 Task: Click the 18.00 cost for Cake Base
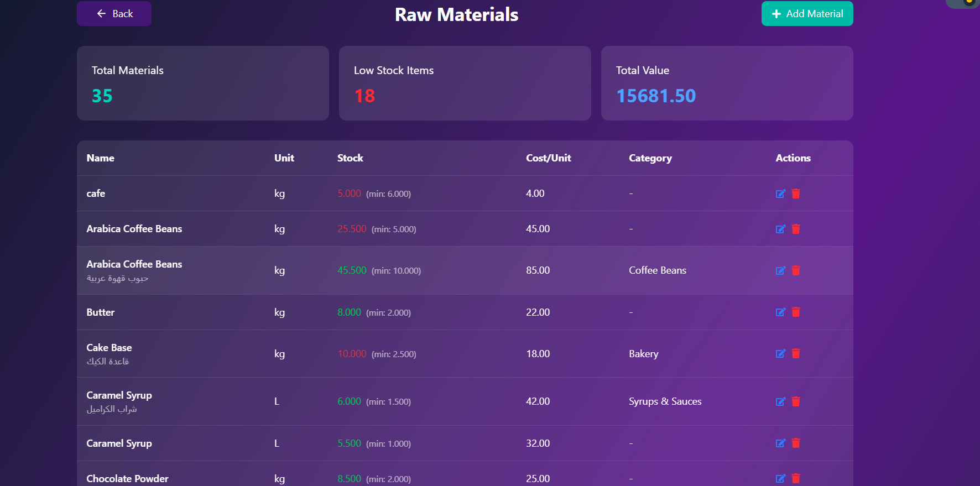[x=538, y=354]
